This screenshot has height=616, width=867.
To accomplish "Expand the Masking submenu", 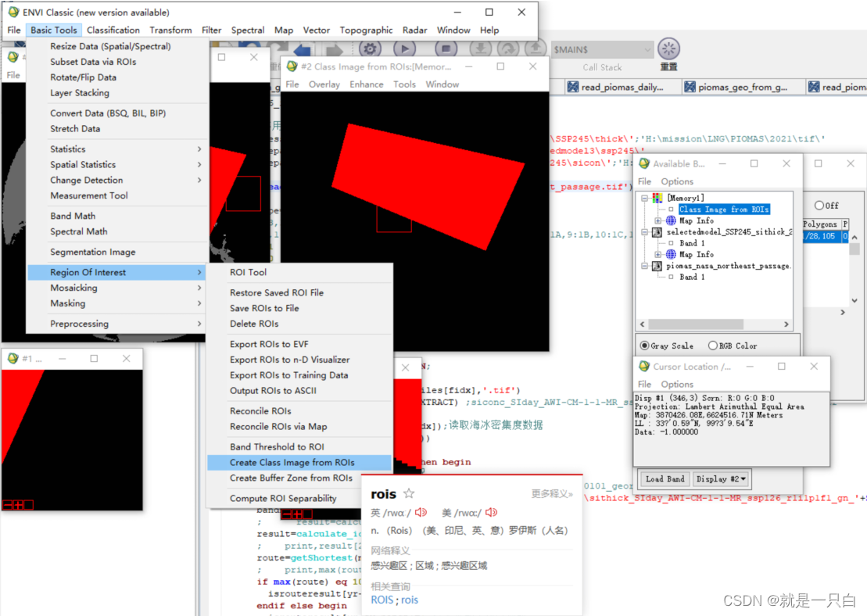I will pyautogui.click(x=118, y=303).
